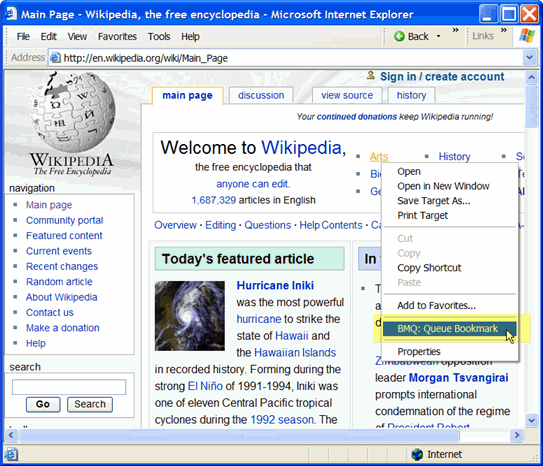The image size is (543, 466).
Task: Select Save Target As... entry
Action: (x=434, y=200)
